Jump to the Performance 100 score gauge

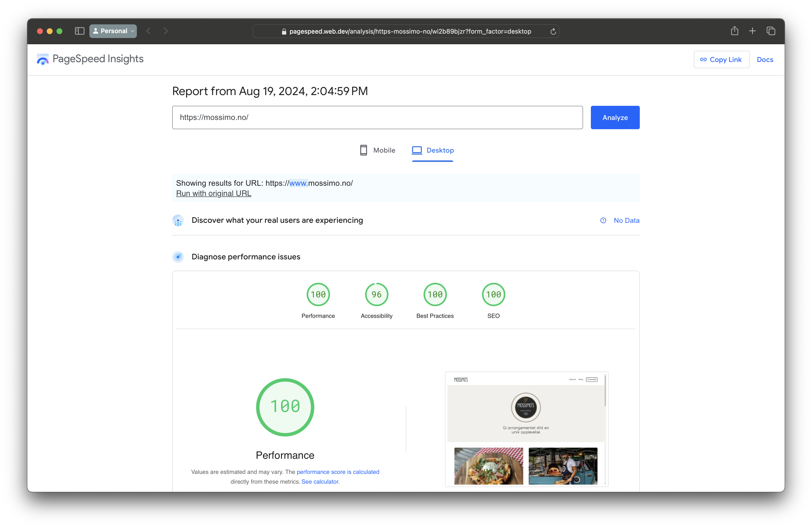coord(318,294)
